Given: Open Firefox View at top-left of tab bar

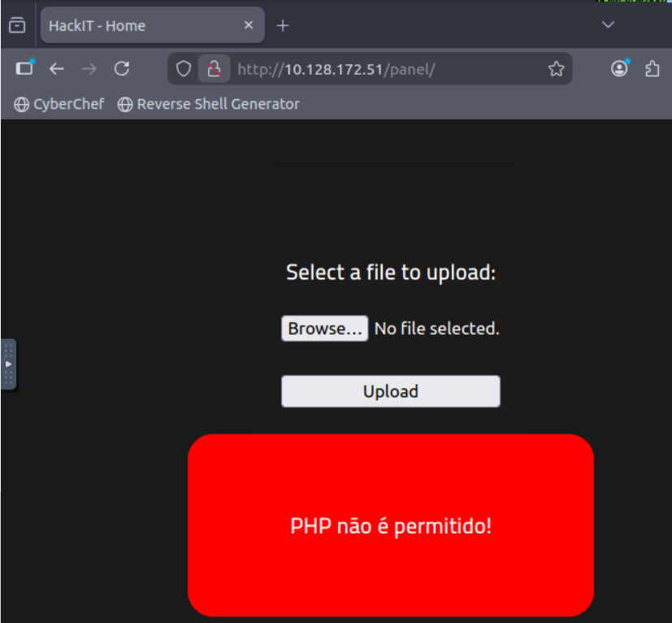Looking at the screenshot, I should (x=17, y=24).
